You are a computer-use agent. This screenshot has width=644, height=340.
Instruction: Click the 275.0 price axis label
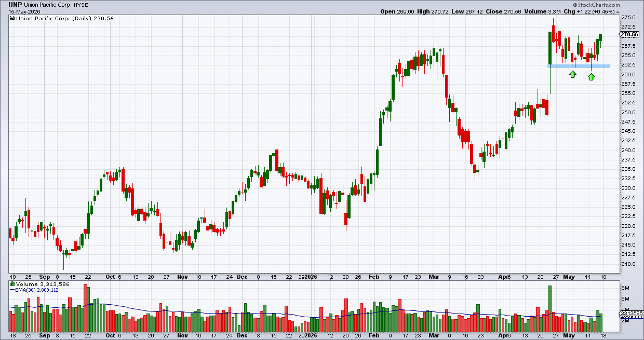[627, 17]
